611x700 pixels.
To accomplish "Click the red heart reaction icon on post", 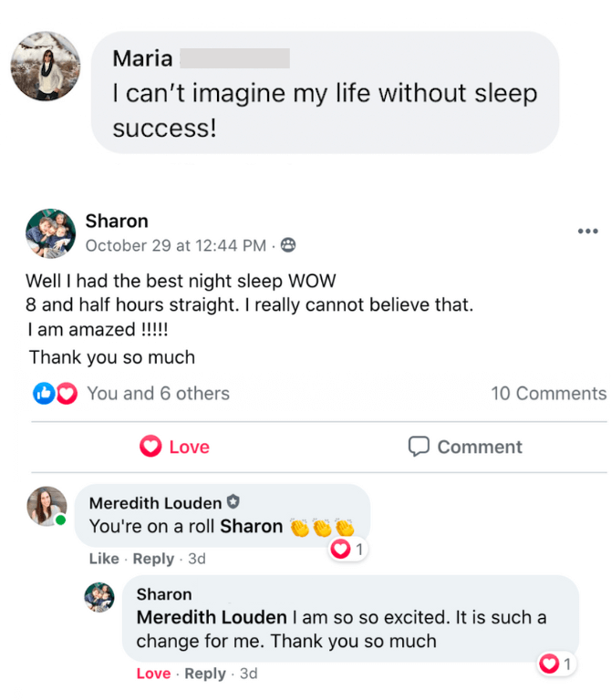I will click(67, 394).
